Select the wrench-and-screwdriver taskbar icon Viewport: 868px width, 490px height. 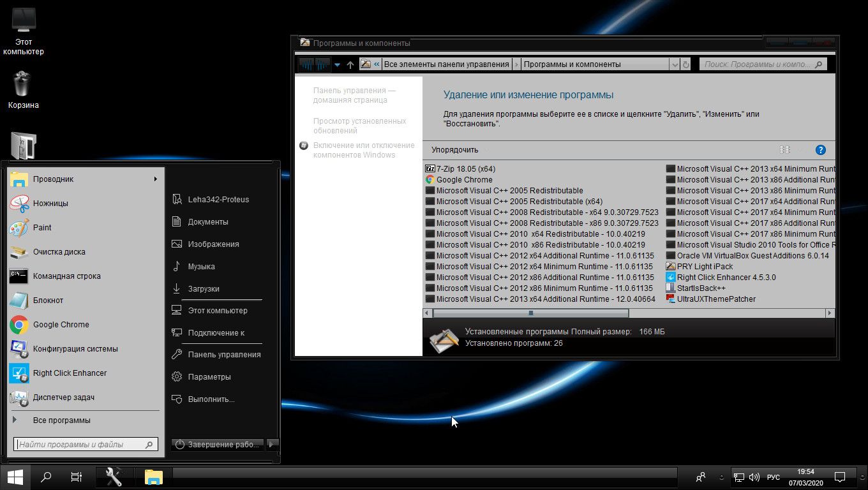tap(114, 477)
